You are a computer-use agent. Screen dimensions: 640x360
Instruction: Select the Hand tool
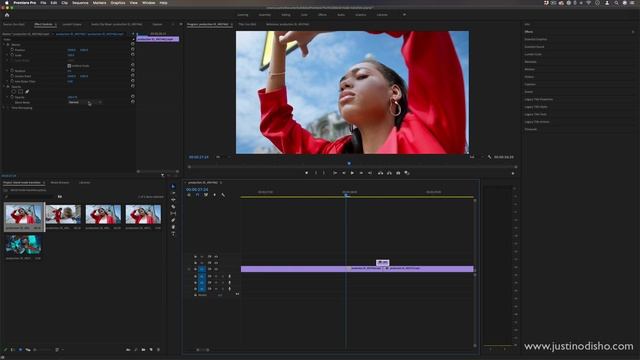click(x=173, y=227)
